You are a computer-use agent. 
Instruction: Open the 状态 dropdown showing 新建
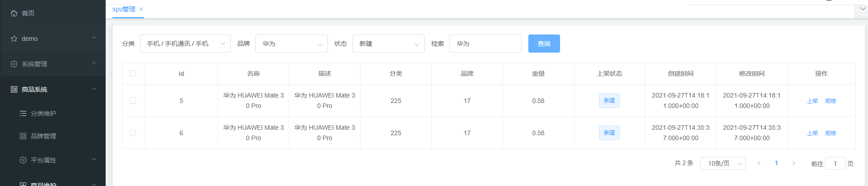[389, 44]
